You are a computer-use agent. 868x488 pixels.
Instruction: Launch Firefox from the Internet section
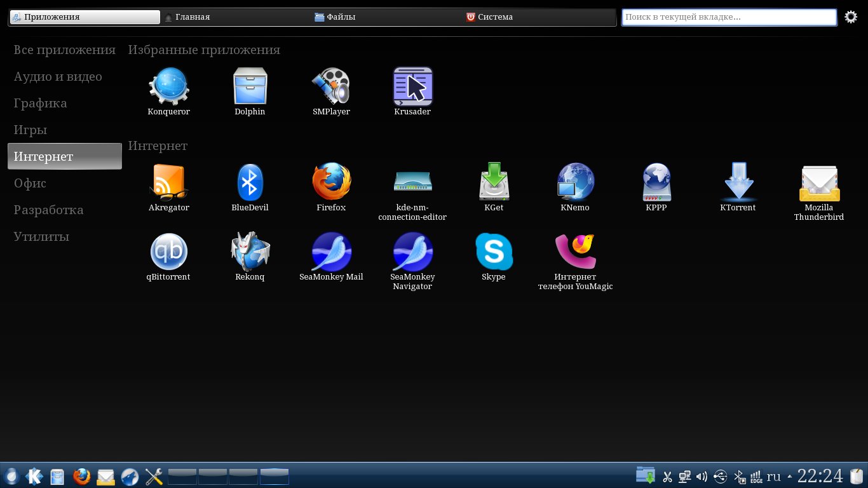331,183
